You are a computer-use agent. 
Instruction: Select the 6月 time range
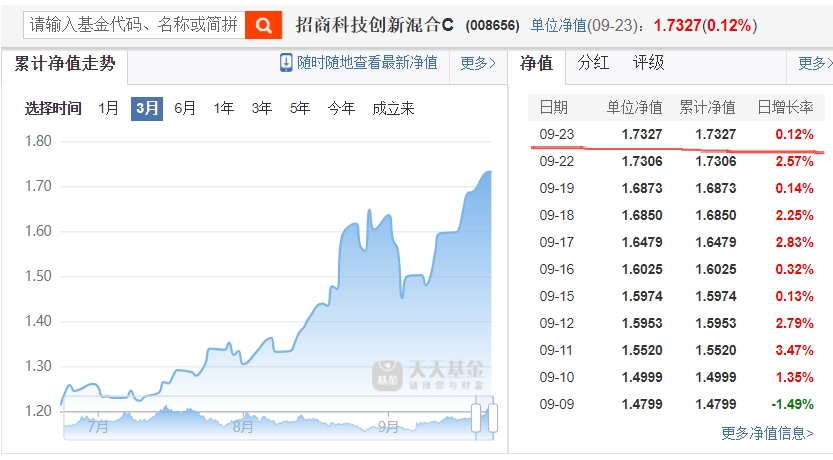(x=185, y=108)
